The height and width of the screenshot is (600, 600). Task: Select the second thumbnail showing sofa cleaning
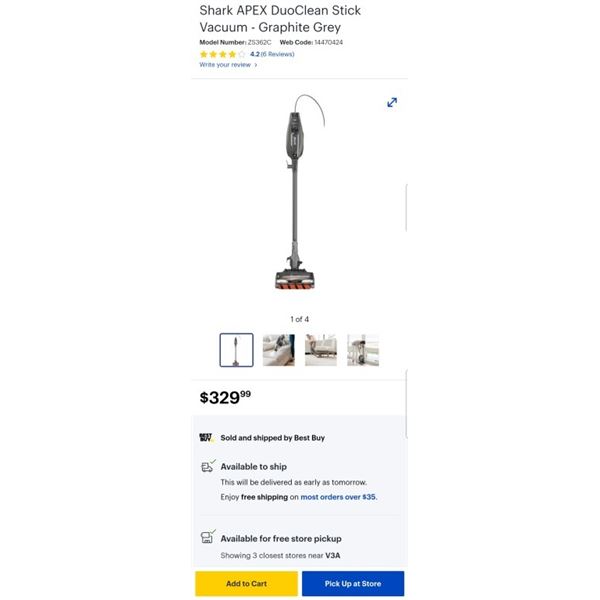pos(279,350)
